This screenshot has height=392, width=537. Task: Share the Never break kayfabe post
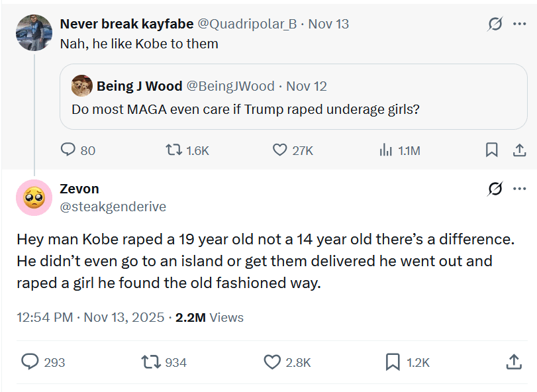[x=520, y=150]
